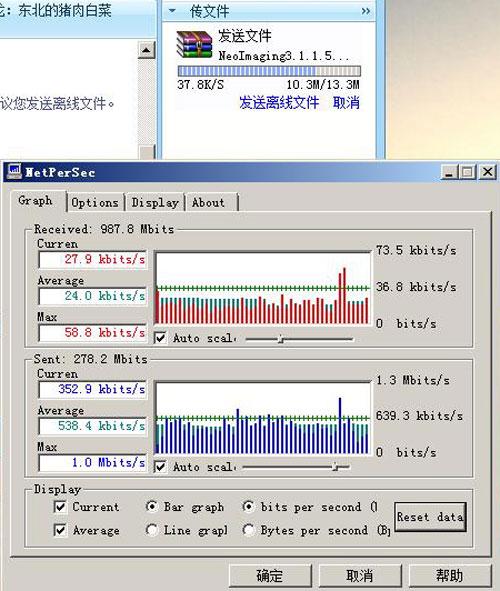Click the Sent Max 1.0 Mbits/s field
Viewport: 500px width, 591px height.
click(x=93, y=462)
